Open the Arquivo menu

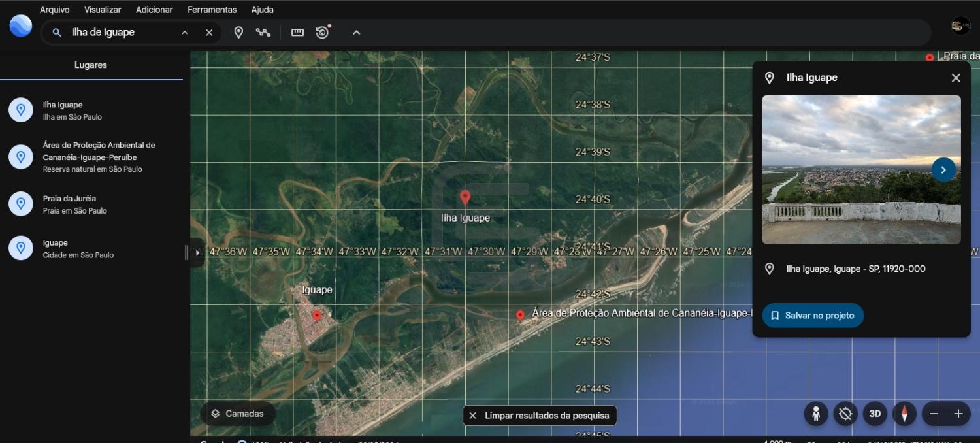coord(54,10)
